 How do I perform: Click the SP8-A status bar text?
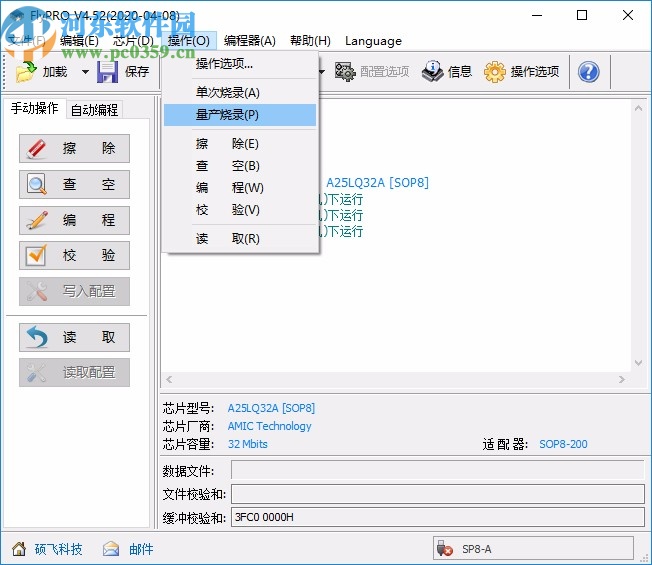click(477, 549)
